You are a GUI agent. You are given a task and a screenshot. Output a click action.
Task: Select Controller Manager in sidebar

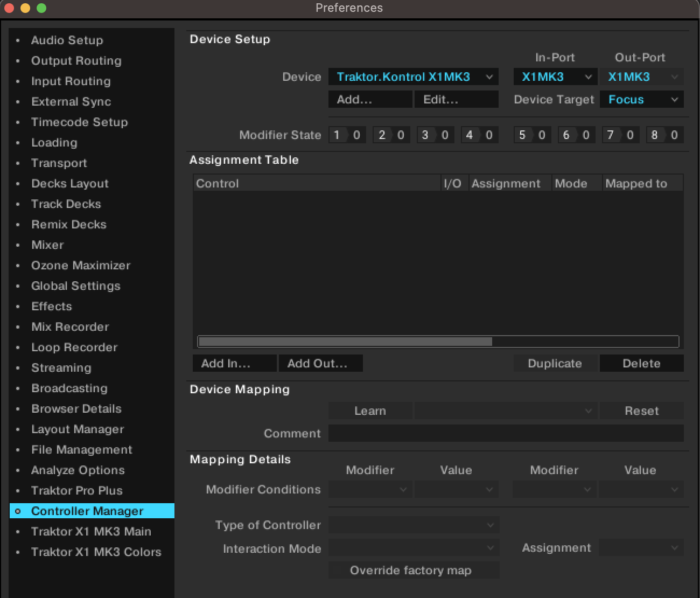click(x=92, y=511)
